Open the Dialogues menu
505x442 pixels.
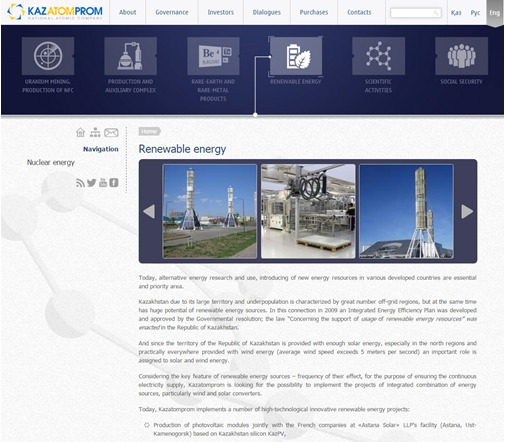pos(267,12)
